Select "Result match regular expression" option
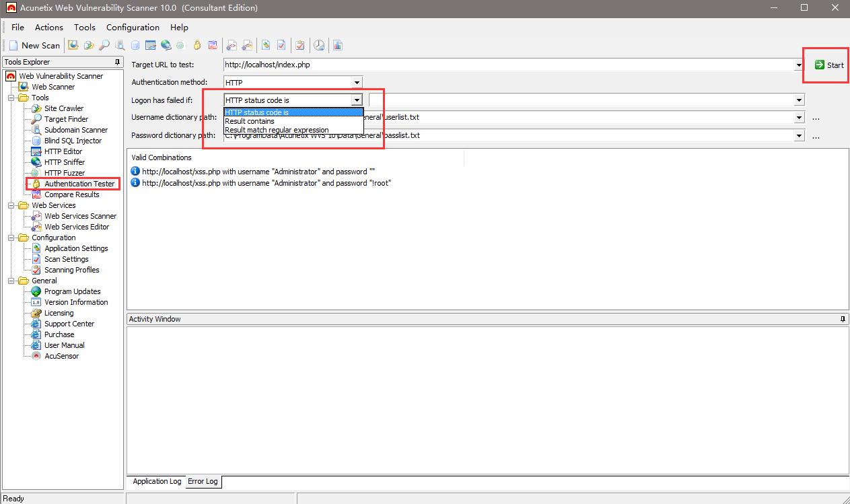850x504 pixels. coord(277,130)
